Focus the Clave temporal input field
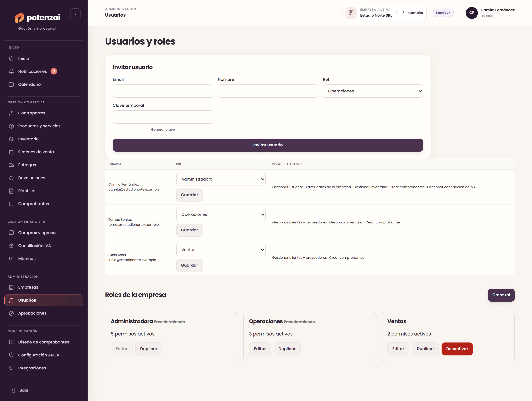The image size is (532, 401). point(163,117)
